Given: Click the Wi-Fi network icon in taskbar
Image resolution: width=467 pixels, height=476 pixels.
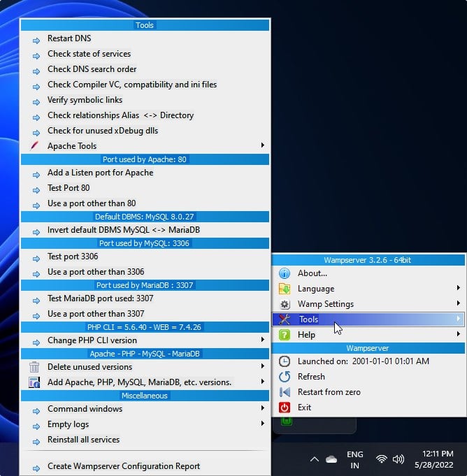Looking at the screenshot, I should pos(382,459).
